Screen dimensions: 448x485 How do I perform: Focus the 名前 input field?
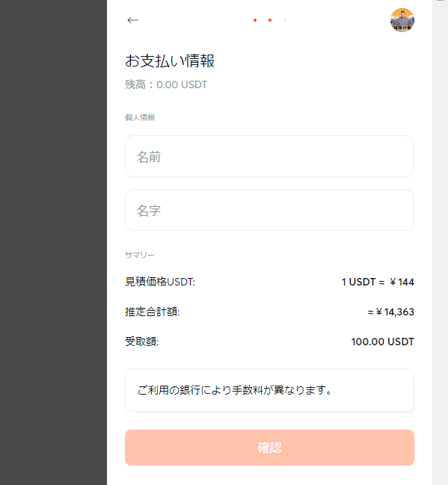pyautogui.click(x=269, y=156)
